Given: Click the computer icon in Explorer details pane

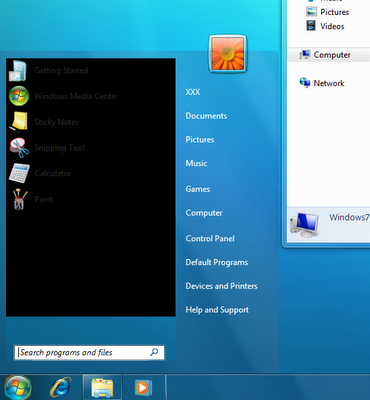Looking at the screenshot, I should [304, 224].
